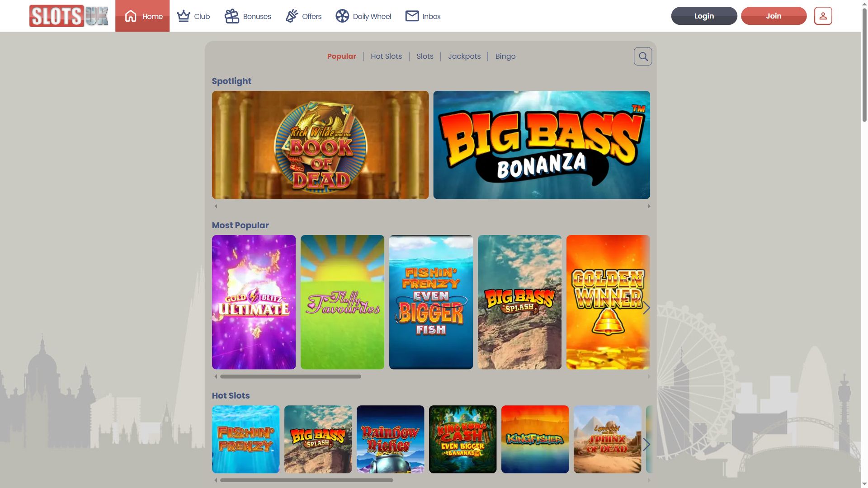
Task: Click Spotlight right scroll arrow
Action: coord(649,206)
